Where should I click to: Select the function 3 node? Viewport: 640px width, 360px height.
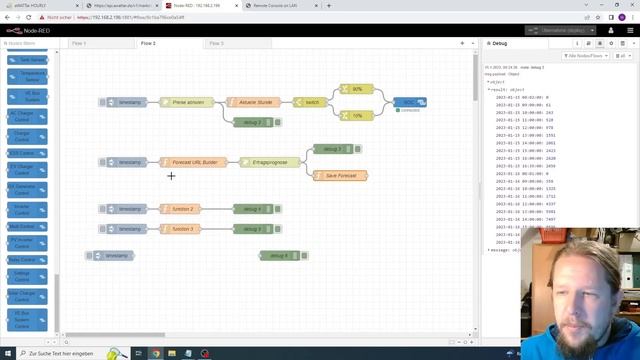(x=180, y=229)
